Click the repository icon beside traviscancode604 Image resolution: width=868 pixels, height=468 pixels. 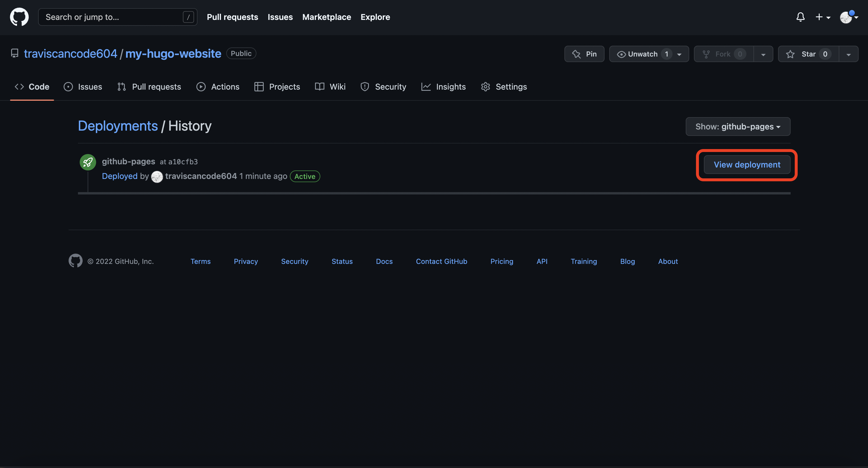point(14,54)
